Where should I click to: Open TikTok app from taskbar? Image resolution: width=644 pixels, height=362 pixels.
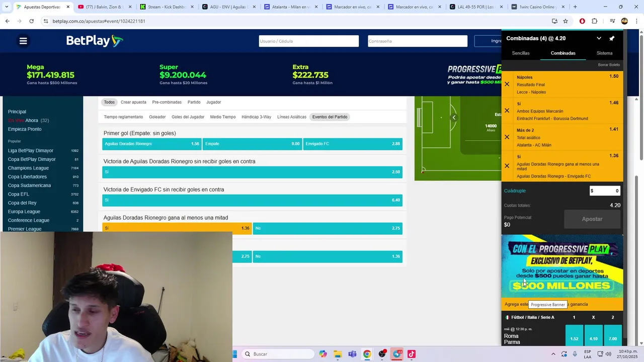[x=412, y=354]
